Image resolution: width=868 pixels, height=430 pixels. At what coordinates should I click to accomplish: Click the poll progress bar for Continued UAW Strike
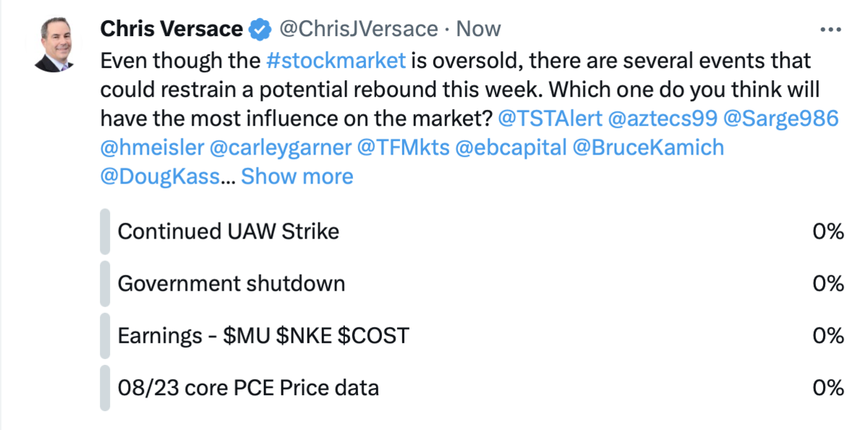[106, 231]
